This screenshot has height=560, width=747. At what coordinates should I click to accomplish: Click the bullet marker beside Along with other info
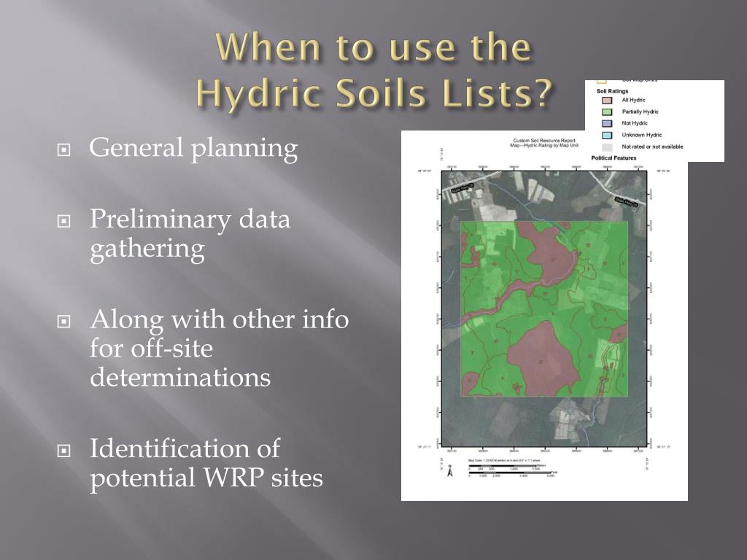coord(64,322)
